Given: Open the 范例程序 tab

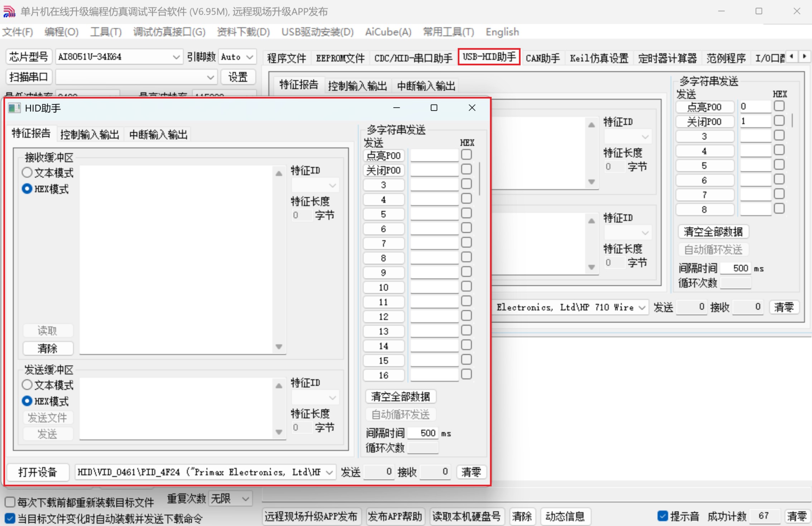Looking at the screenshot, I should (x=726, y=58).
